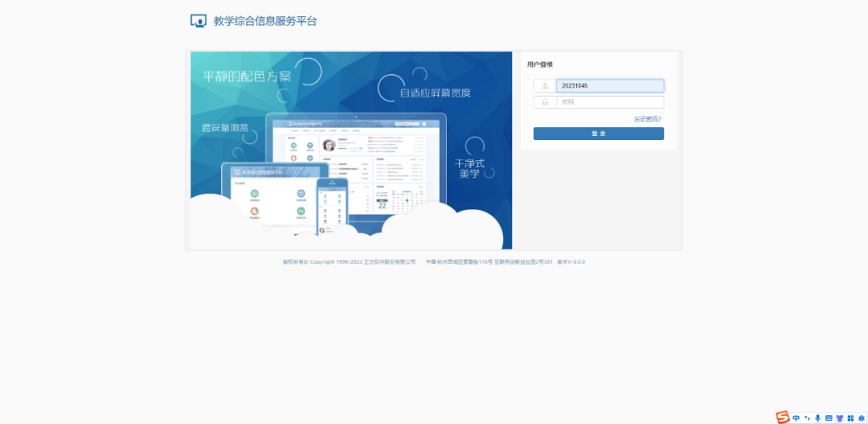868x424 pixels.
Task: Open the IME skin shirt icon
Action: [x=840, y=418]
